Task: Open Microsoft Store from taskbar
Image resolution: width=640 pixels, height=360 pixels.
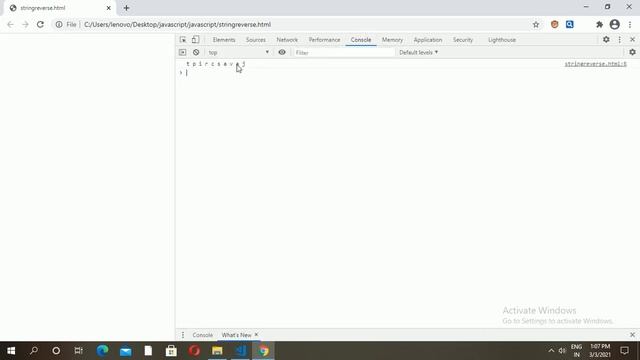Action: point(171,351)
